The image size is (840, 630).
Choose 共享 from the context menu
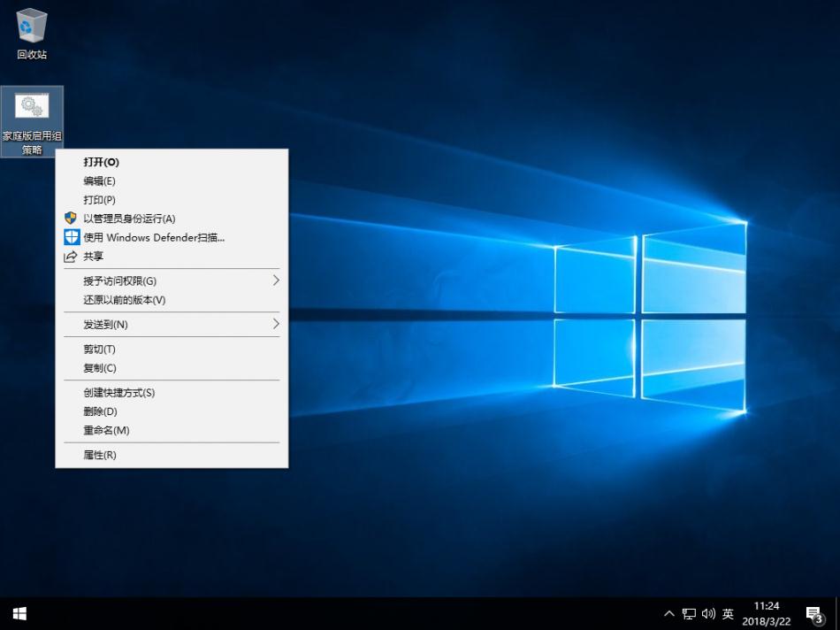pos(172,257)
